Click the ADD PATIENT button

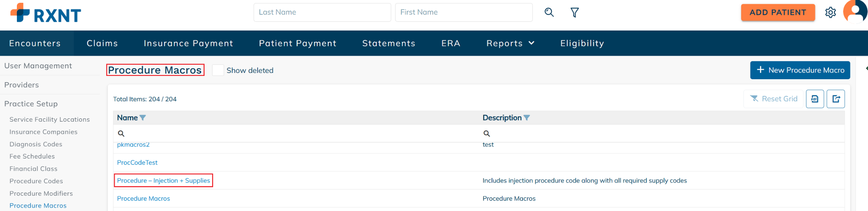[778, 12]
